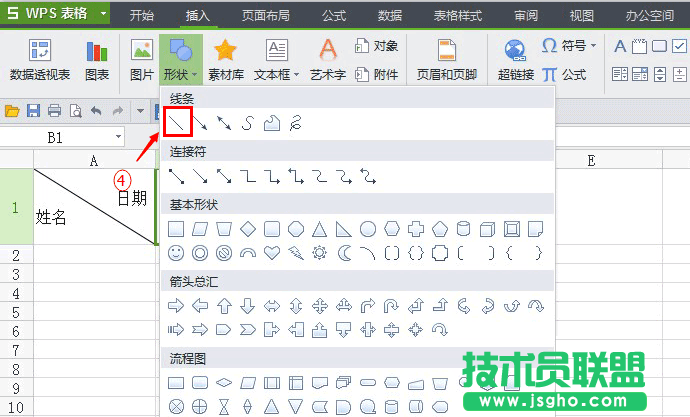Image resolution: width=690 pixels, height=417 pixels.
Task: Choose the curved connector shape
Action: pos(319,176)
